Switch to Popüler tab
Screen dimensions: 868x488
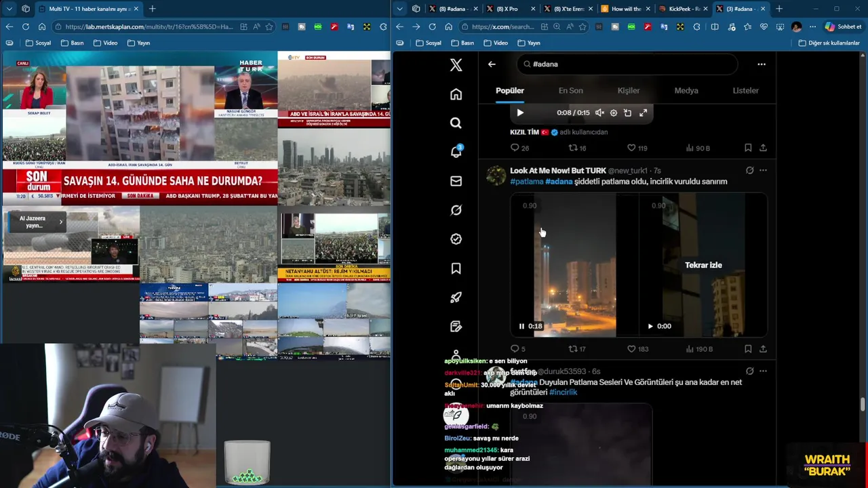pyautogui.click(x=510, y=91)
